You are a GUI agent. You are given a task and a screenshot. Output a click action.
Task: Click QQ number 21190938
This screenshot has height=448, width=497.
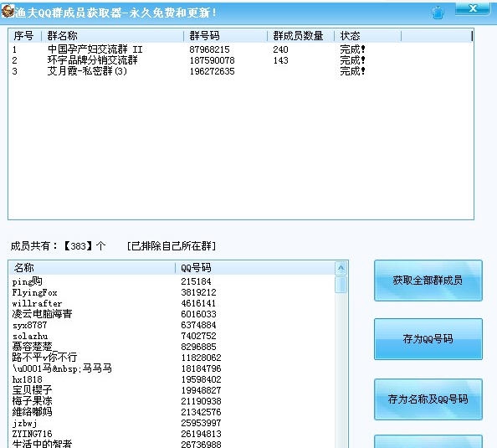[x=201, y=401]
